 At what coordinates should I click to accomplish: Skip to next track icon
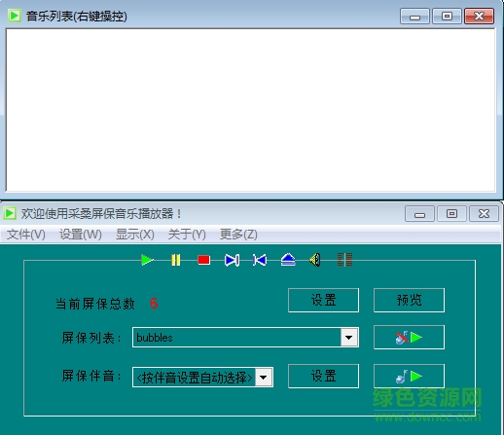tap(232, 260)
